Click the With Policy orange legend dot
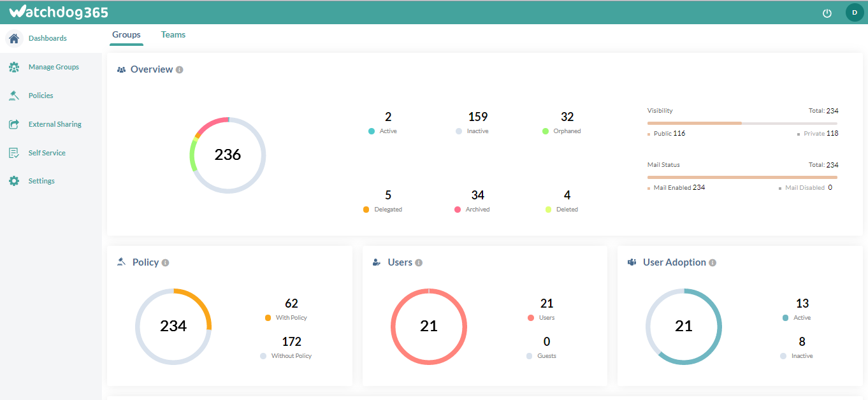This screenshot has width=868, height=400. click(268, 318)
